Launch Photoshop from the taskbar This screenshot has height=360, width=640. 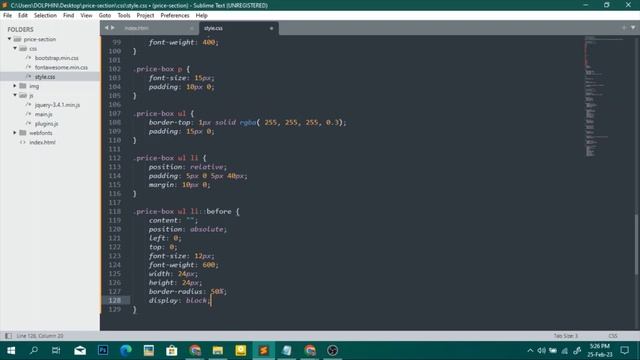103,351
